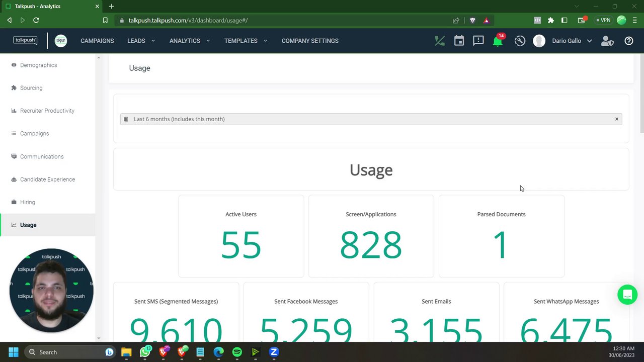The height and width of the screenshot is (362, 644).
Task: Open the activity history clock icon
Action: 520,41
